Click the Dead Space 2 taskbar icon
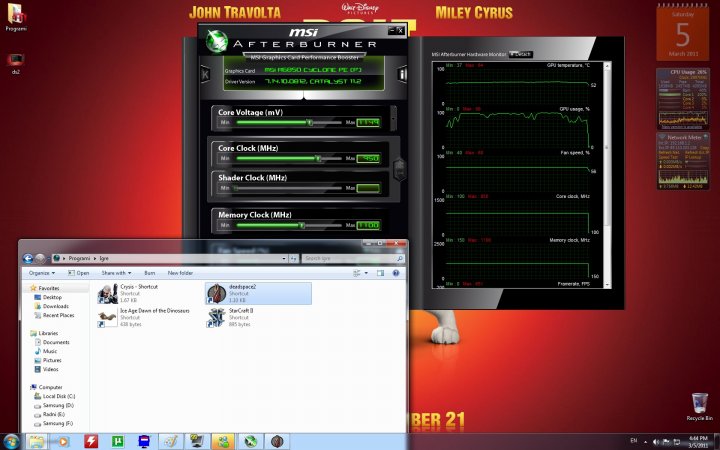Viewport: 720px width, 450px height. 277,441
